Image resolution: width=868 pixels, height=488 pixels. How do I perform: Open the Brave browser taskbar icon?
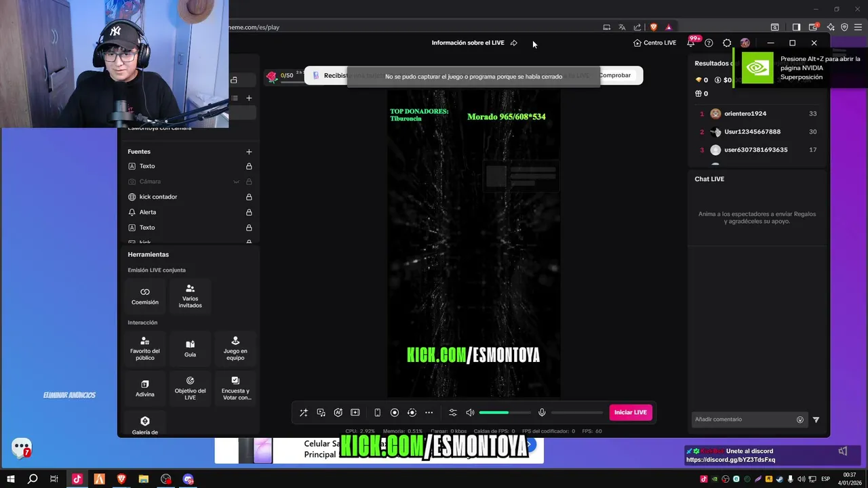tap(121, 479)
